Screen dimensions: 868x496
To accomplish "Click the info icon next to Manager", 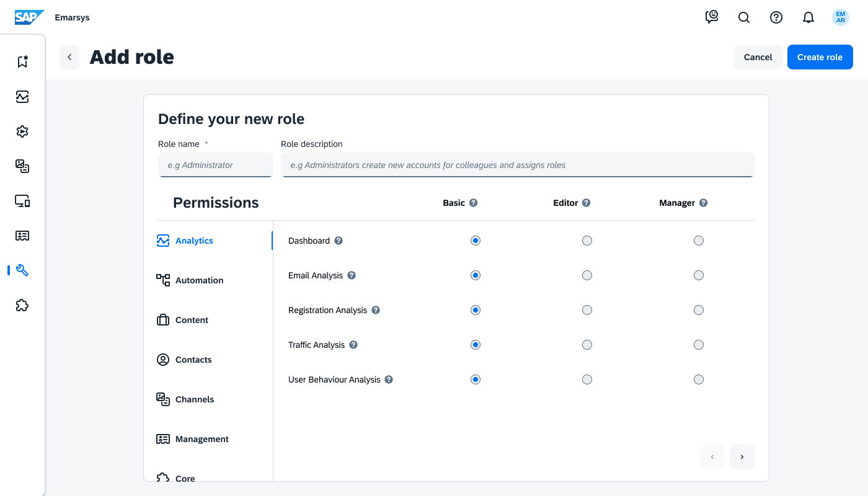I will click(703, 203).
